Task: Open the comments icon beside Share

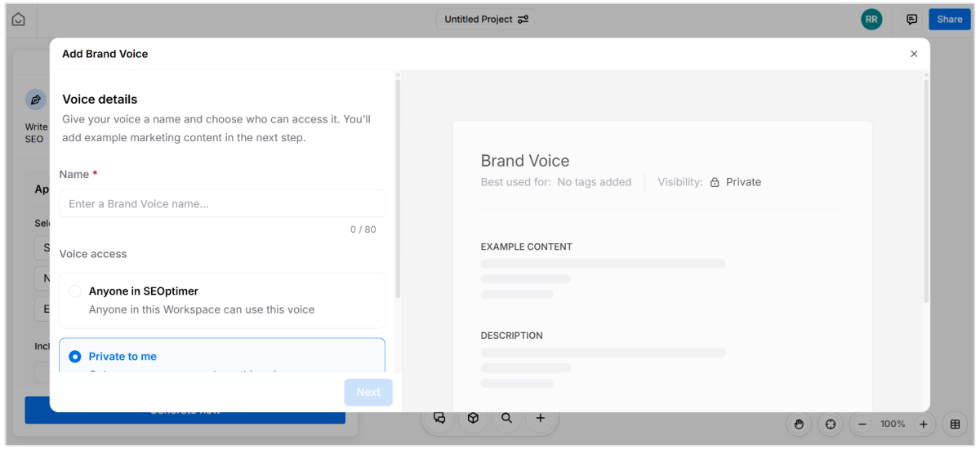Action: coord(911,20)
